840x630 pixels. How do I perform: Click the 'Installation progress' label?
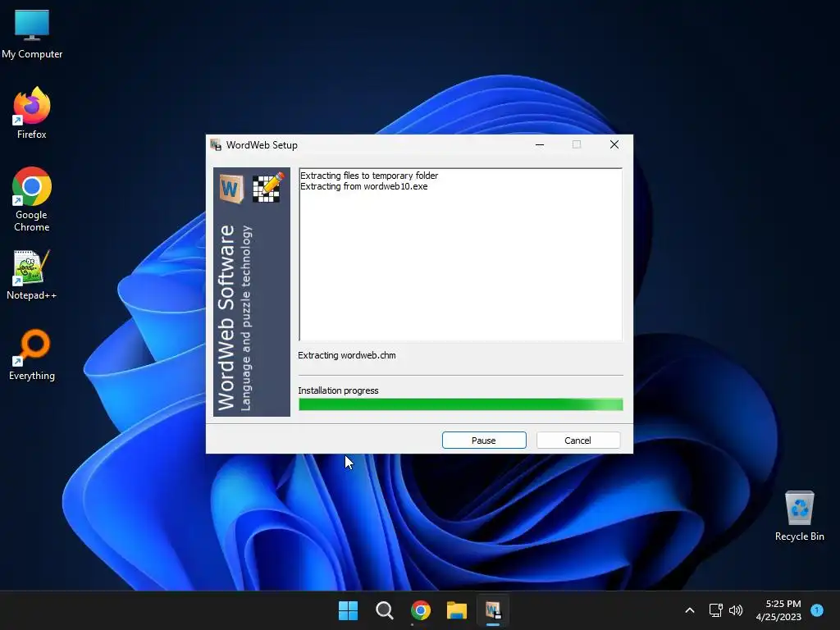338,390
